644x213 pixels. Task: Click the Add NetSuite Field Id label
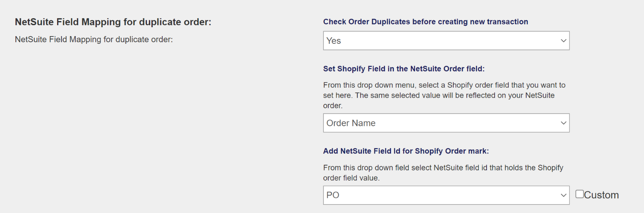pyautogui.click(x=406, y=151)
